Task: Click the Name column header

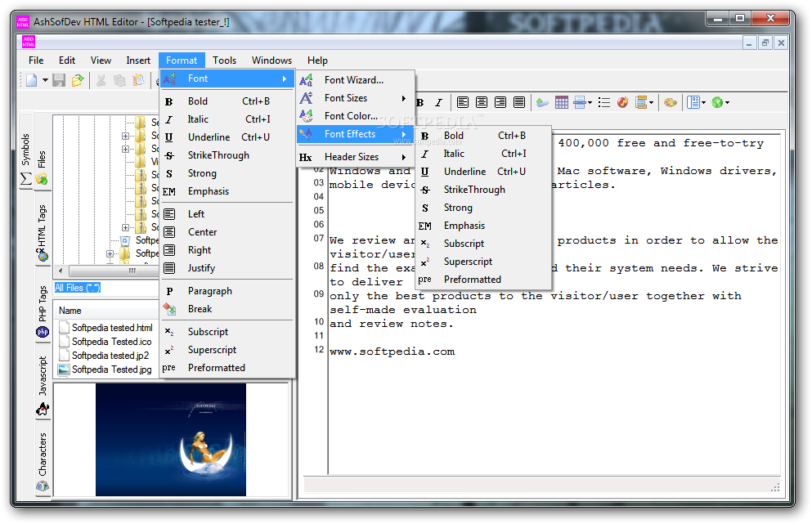Action: tap(108, 311)
